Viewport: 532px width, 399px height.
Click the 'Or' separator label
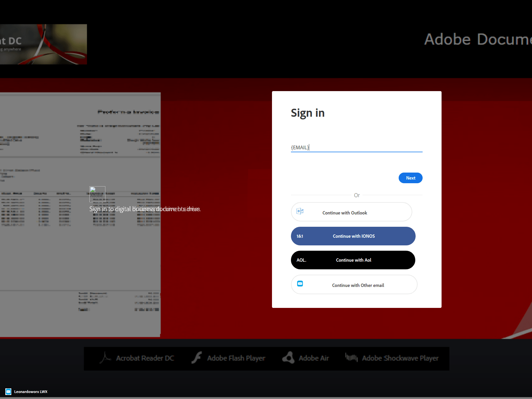357,195
